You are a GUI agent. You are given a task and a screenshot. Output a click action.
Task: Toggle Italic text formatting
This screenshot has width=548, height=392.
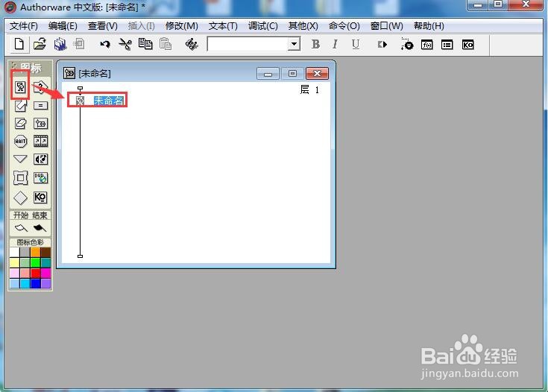(336, 45)
